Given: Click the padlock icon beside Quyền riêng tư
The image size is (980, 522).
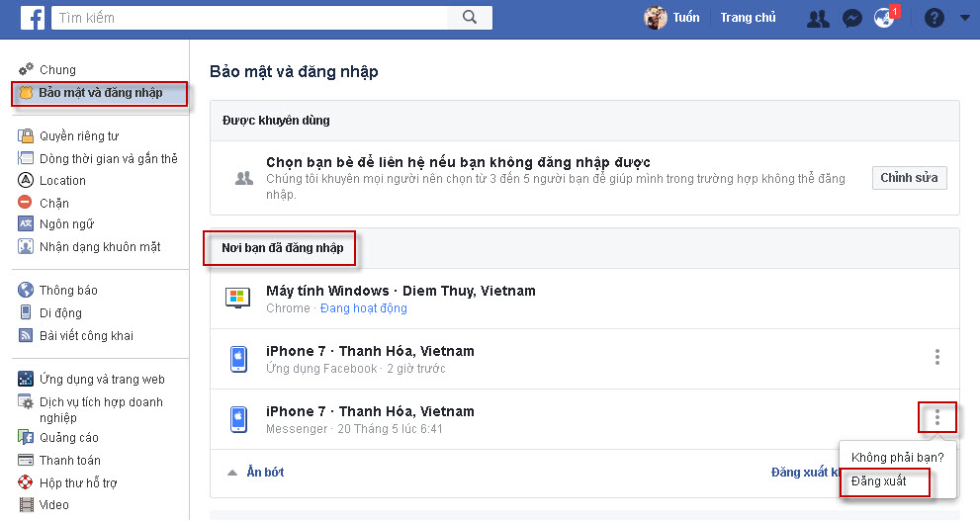Looking at the screenshot, I should click(x=26, y=135).
